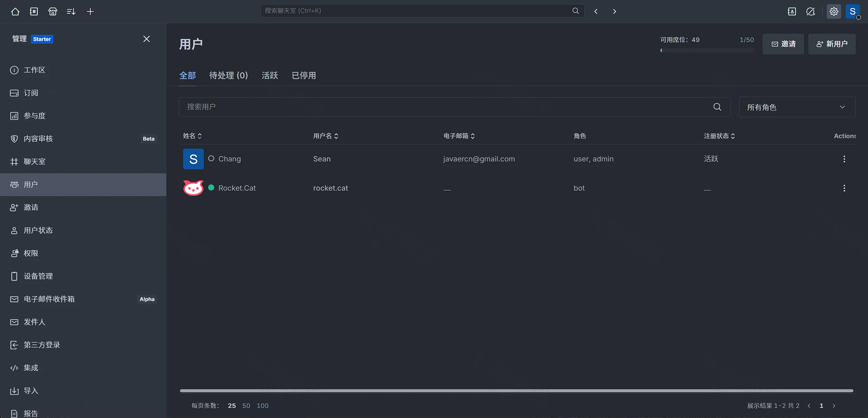Open the omnichannel disabled icon
The width and height of the screenshot is (868, 418).
coord(811,11)
